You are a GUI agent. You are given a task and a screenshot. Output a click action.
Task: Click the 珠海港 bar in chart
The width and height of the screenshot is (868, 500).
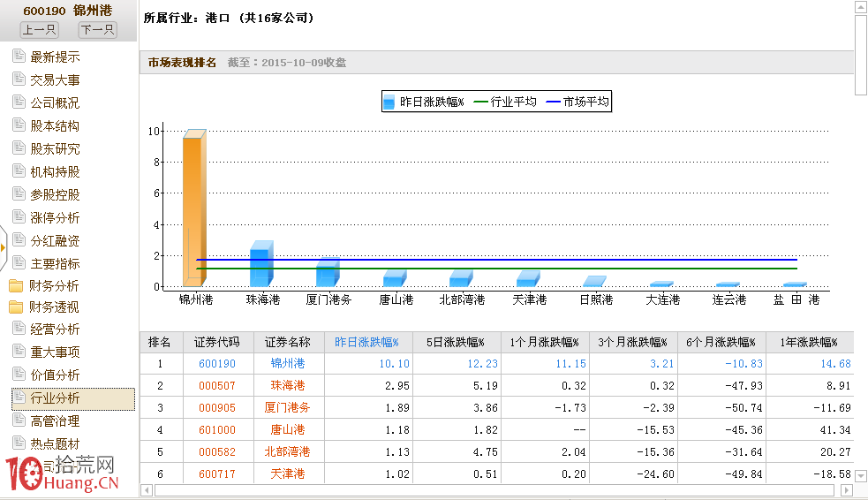coord(261,263)
